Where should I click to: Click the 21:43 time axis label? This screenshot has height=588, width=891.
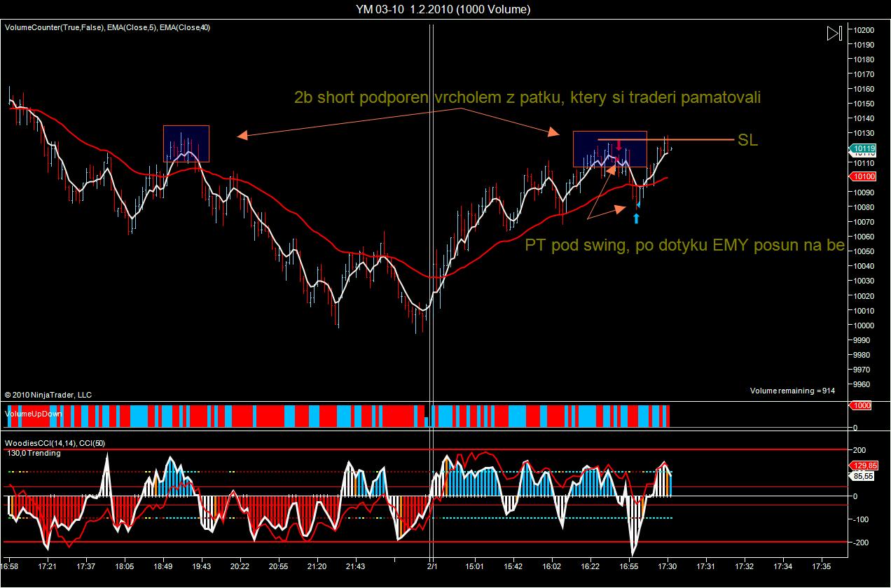[355, 566]
